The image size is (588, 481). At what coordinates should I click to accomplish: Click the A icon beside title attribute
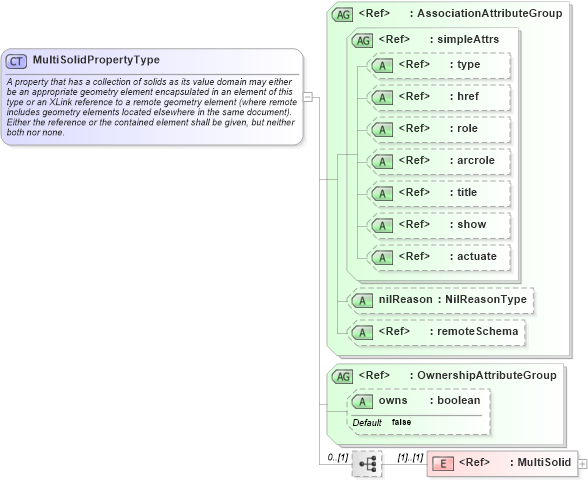click(x=382, y=193)
